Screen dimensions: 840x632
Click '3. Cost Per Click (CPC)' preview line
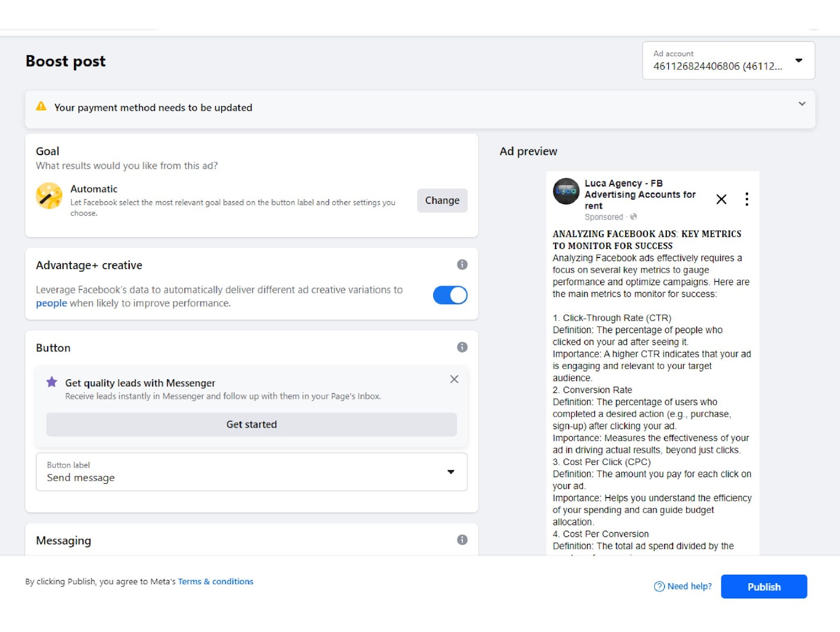pyautogui.click(x=601, y=462)
